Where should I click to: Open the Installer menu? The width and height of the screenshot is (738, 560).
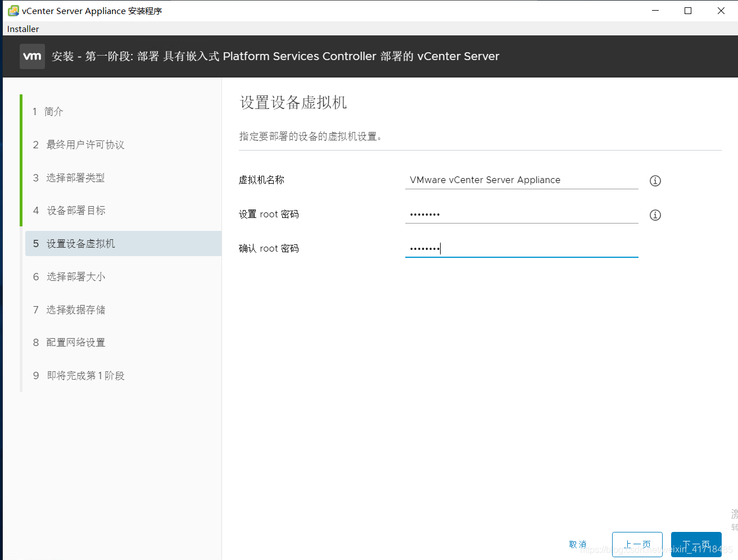tap(23, 29)
